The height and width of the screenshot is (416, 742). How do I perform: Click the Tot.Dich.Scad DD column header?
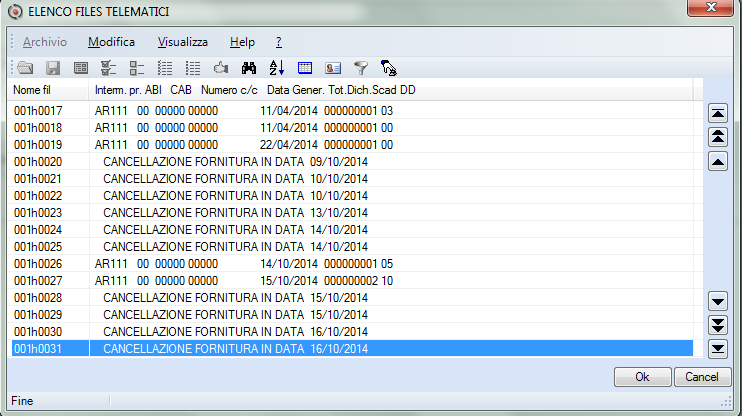pos(372,90)
